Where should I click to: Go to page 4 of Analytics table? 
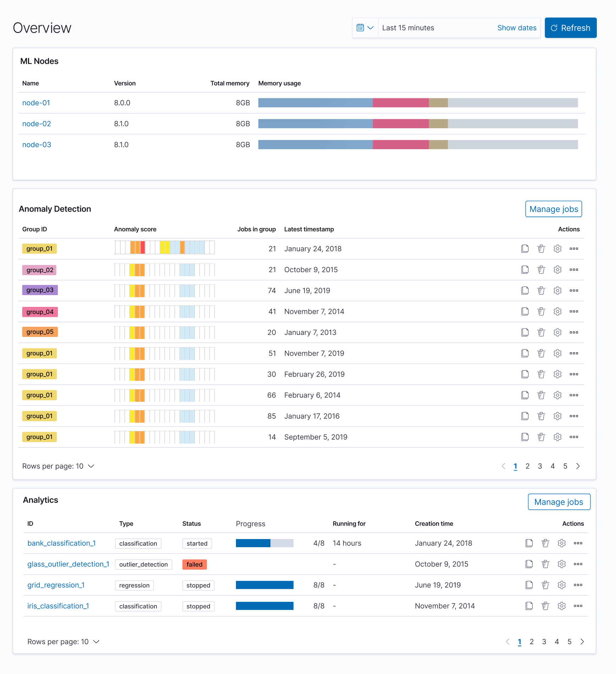click(557, 642)
